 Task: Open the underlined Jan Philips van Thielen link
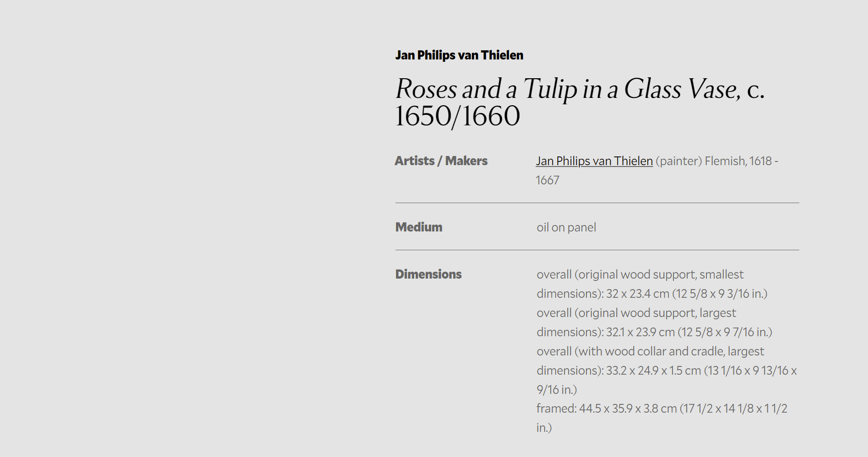coord(594,161)
